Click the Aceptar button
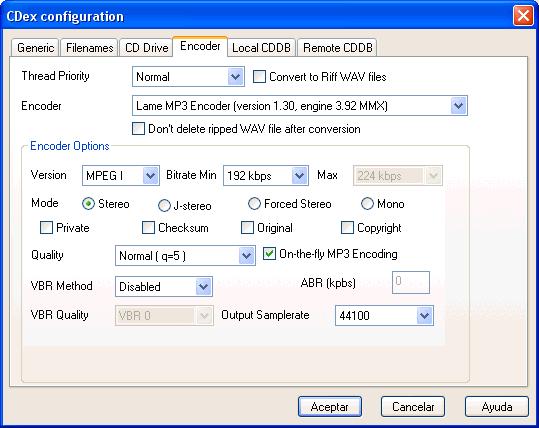539x428 pixels. coord(330,407)
